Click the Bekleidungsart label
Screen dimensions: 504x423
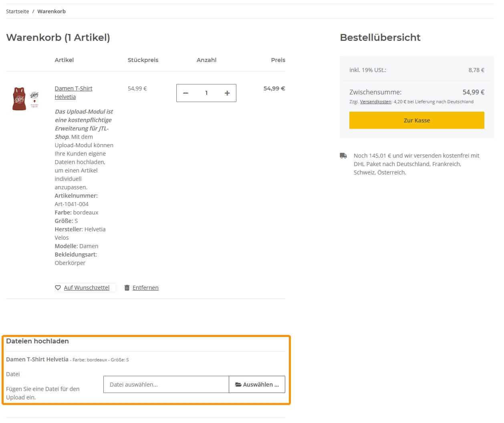tap(76, 255)
